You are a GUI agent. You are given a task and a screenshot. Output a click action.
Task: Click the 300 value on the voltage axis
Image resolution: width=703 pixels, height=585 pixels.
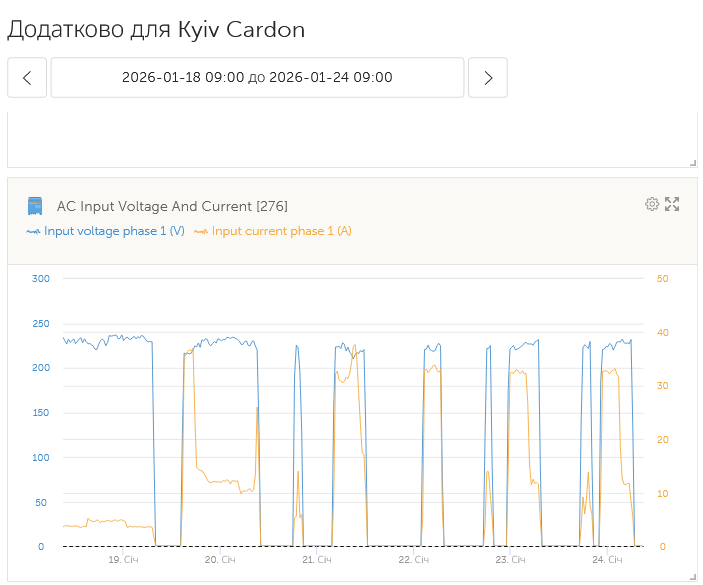click(x=40, y=278)
